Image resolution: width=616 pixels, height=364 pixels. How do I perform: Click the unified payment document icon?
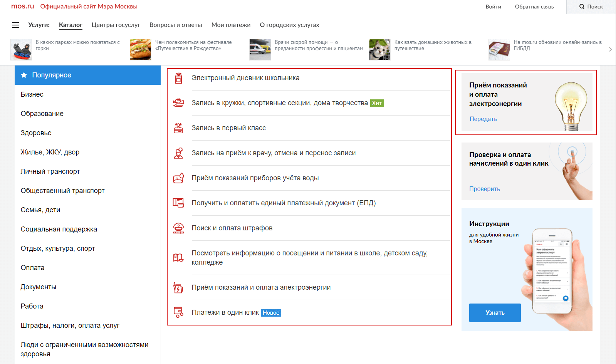pos(178,203)
